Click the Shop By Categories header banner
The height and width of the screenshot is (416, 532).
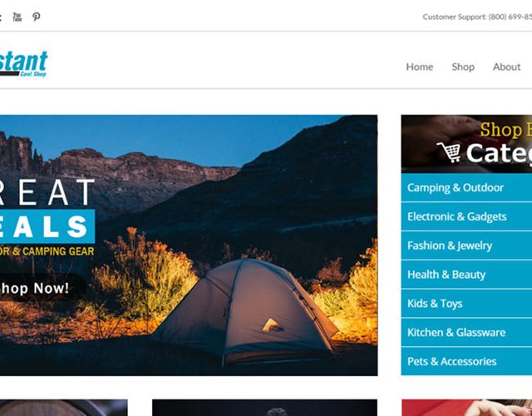coord(466,144)
